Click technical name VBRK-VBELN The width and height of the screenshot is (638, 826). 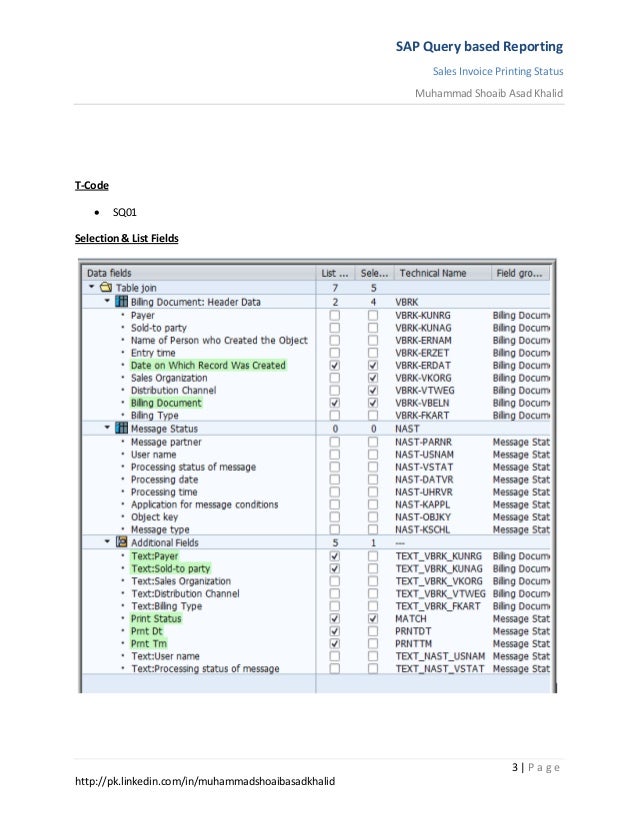click(x=423, y=403)
